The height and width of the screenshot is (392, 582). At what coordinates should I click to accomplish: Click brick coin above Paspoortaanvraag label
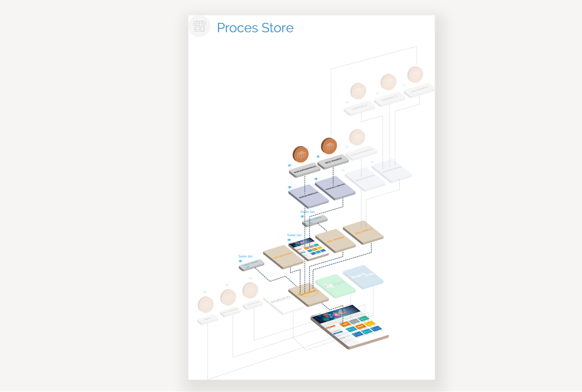tap(301, 154)
